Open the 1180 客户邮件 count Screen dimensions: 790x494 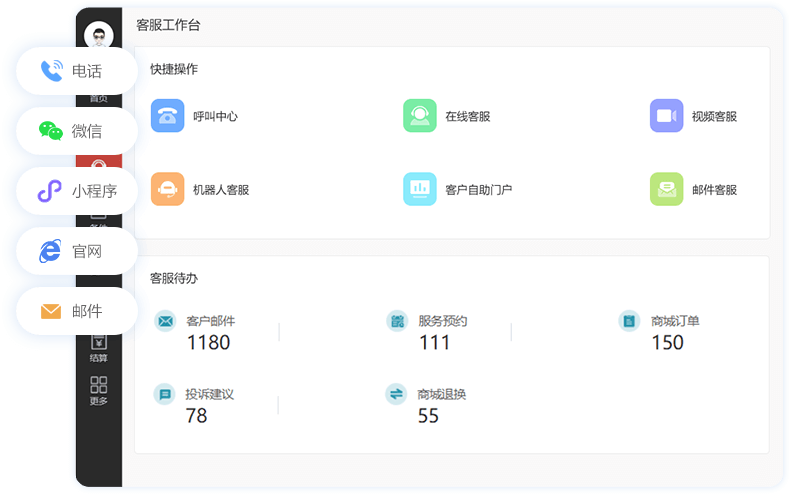[x=209, y=343]
